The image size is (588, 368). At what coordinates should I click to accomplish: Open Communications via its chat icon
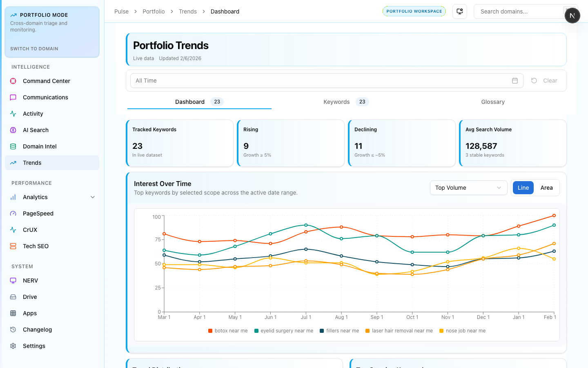click(x=13, y=97)
